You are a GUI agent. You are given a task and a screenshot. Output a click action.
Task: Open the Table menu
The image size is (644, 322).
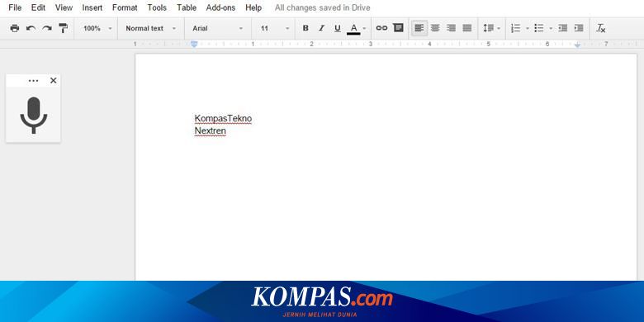187,7
